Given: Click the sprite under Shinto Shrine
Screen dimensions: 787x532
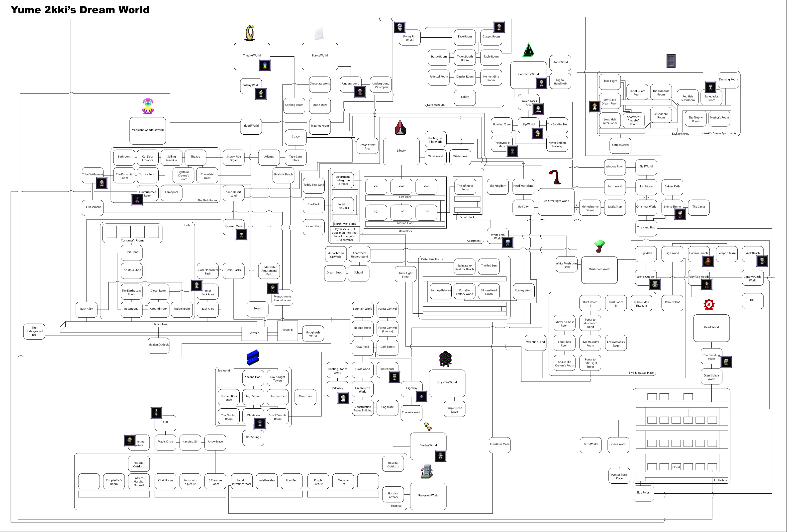Looking at the screenshot, I should coord(680,214).
